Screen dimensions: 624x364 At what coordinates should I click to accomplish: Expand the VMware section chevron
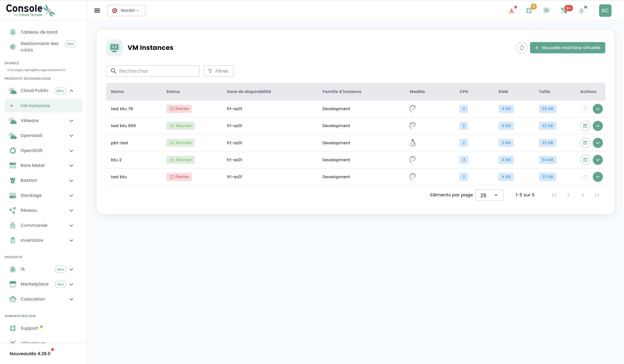[x=71, y=121]
